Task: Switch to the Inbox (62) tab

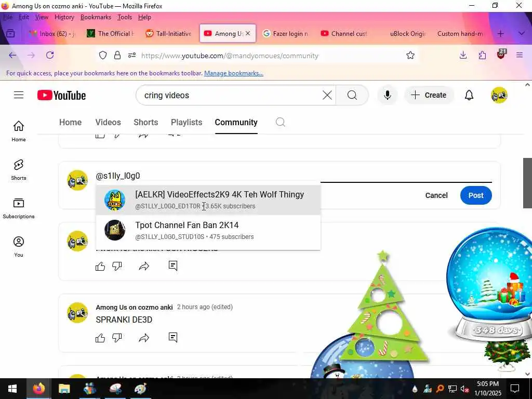Action: click(x=51, y=33)
